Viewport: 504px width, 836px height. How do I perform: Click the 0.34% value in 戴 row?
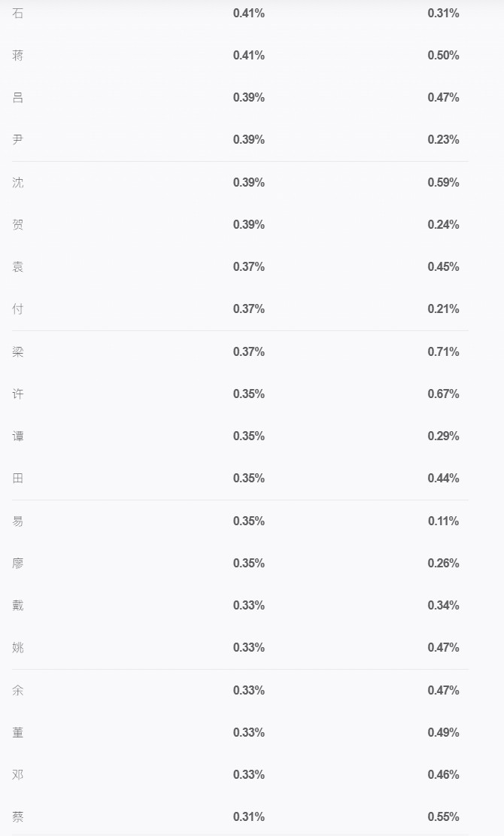[x=443, y=606]
